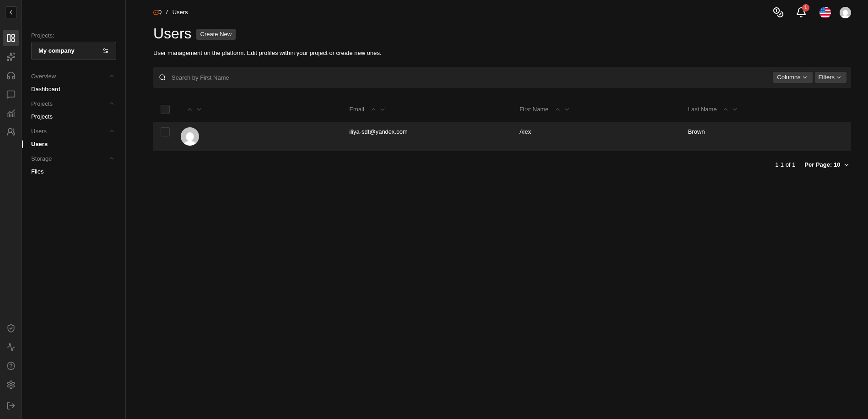Open the analytics chart rail icon

pyautogui.click(x=11, y=113)
